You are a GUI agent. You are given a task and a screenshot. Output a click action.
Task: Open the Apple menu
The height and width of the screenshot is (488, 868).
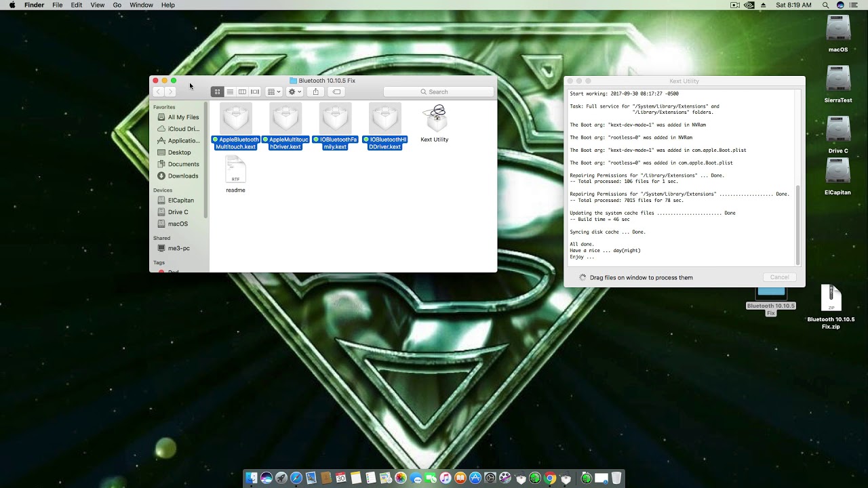[x=12, y=5]
